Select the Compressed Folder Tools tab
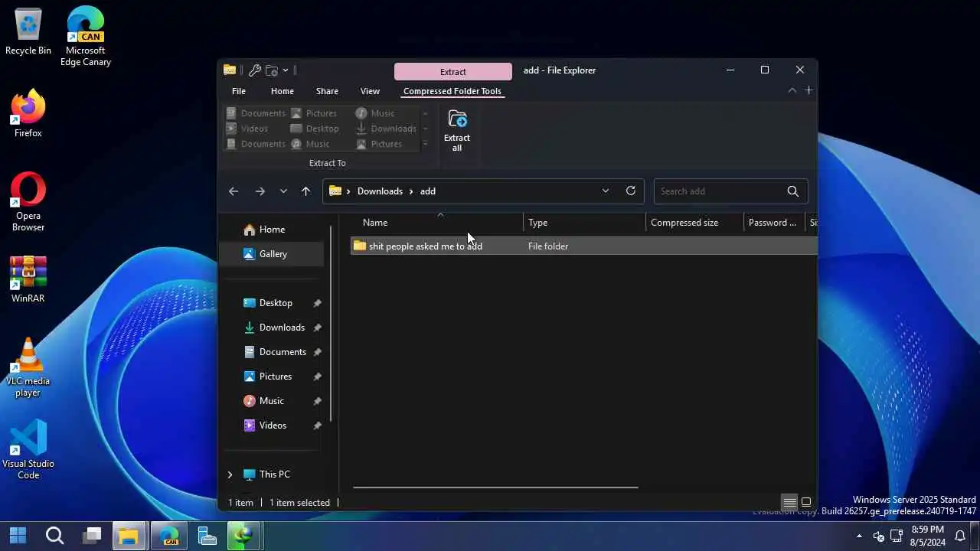The height and width of the screenshot is (551, 980). click(x=452, y=91)
